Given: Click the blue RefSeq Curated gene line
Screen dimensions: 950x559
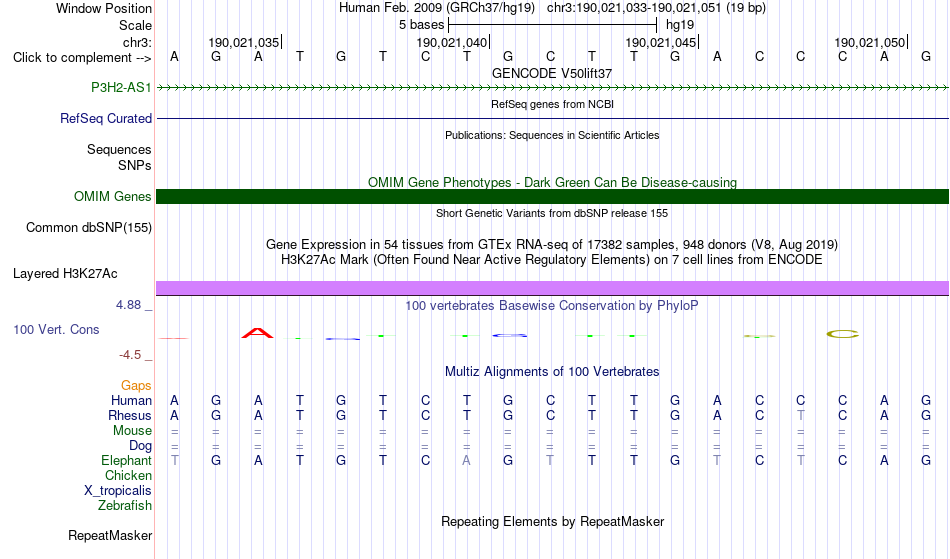Looking at the screenshot, I should click(553, 118).
